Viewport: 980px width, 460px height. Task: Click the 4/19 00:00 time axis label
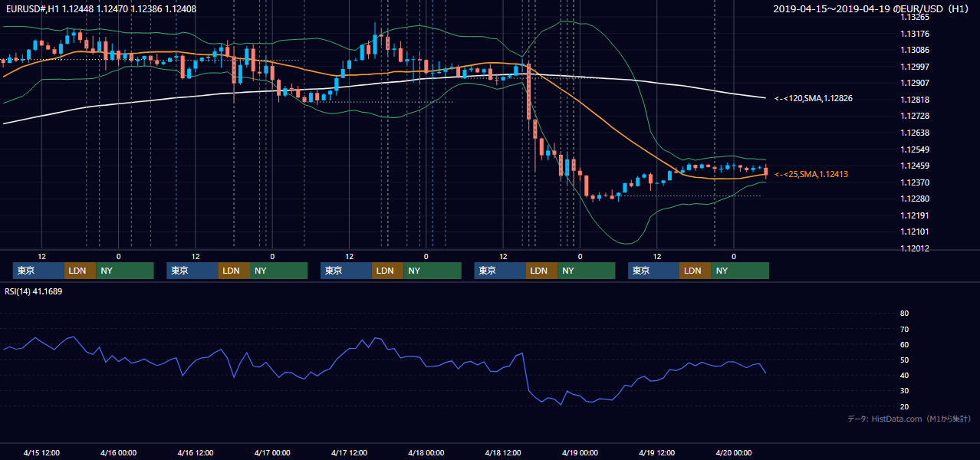580,453
